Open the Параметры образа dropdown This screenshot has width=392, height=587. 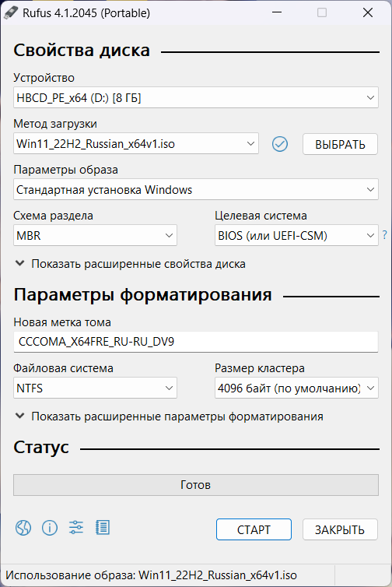click(196, 189)
